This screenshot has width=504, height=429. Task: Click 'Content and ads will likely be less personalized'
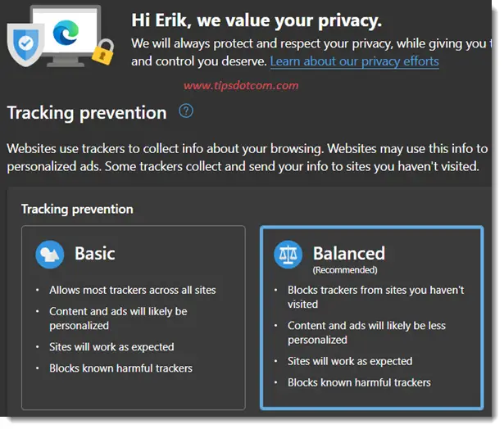click(x=366, y=332)
